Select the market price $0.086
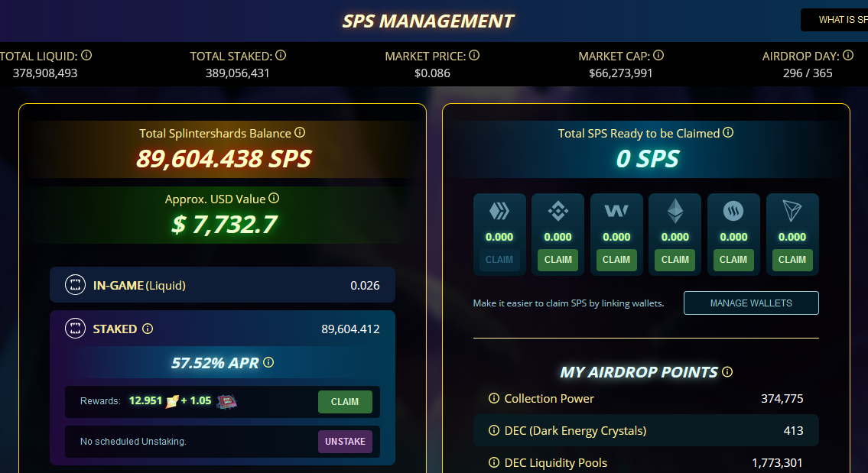The width and height of the screenshot is (868, 473). click(x=432, y=73)
